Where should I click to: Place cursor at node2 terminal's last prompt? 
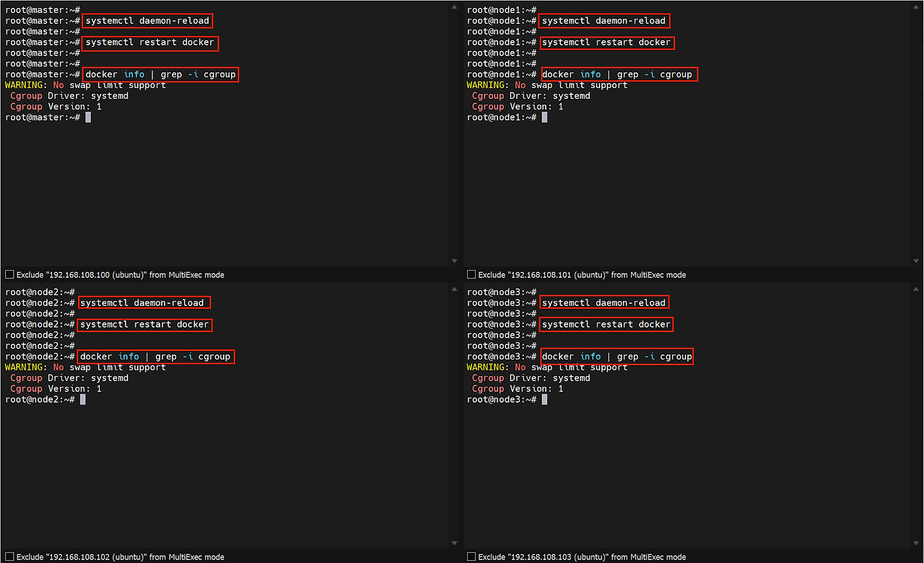tap(83, 399)
